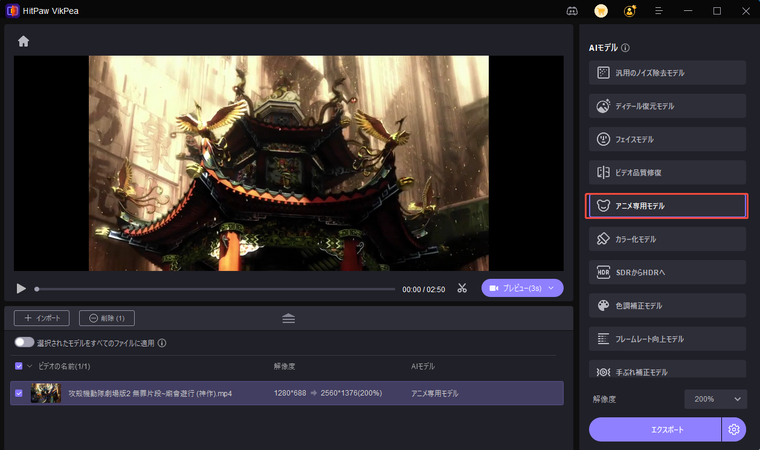This screenshot has height=450, width=760.
Task: Select SDRからHDRへ model
Action: pyautogui.click(x=667, y=272)
